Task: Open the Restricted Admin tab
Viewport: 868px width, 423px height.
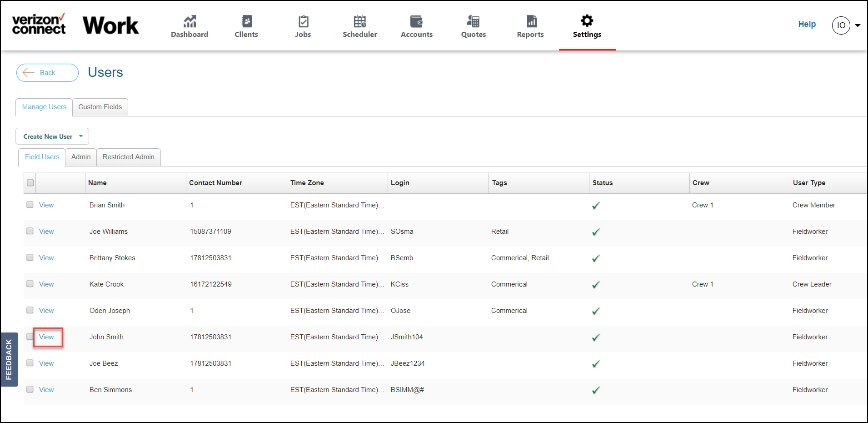Action: point(128,157)
